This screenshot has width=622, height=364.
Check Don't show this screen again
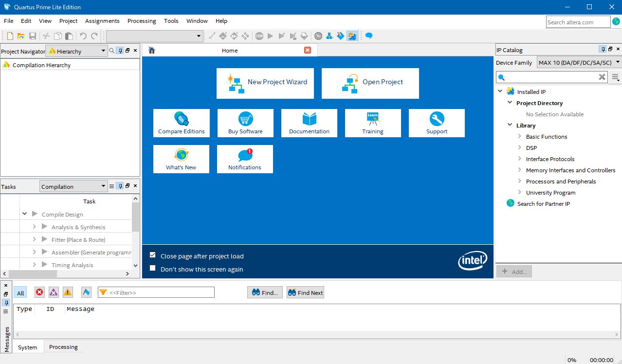coord(153,269)
